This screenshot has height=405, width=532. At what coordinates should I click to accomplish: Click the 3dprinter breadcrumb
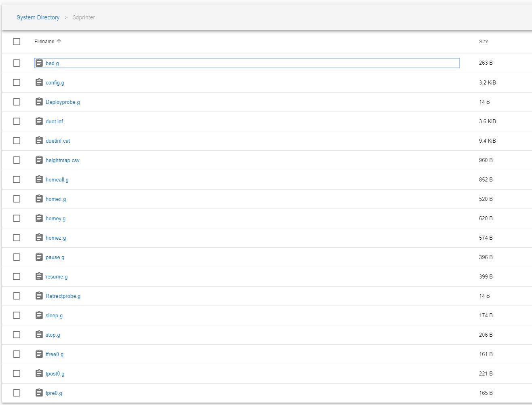tap(84, 17)
